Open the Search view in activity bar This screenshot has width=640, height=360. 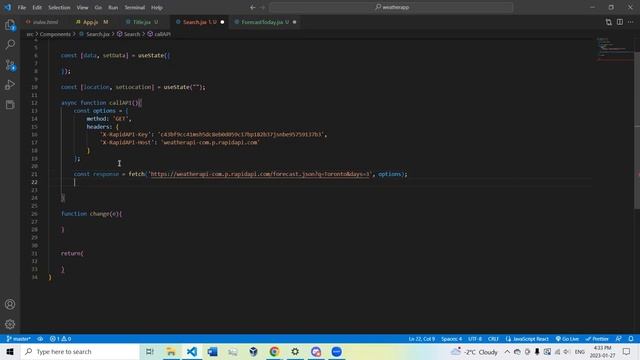pos(10,44)
